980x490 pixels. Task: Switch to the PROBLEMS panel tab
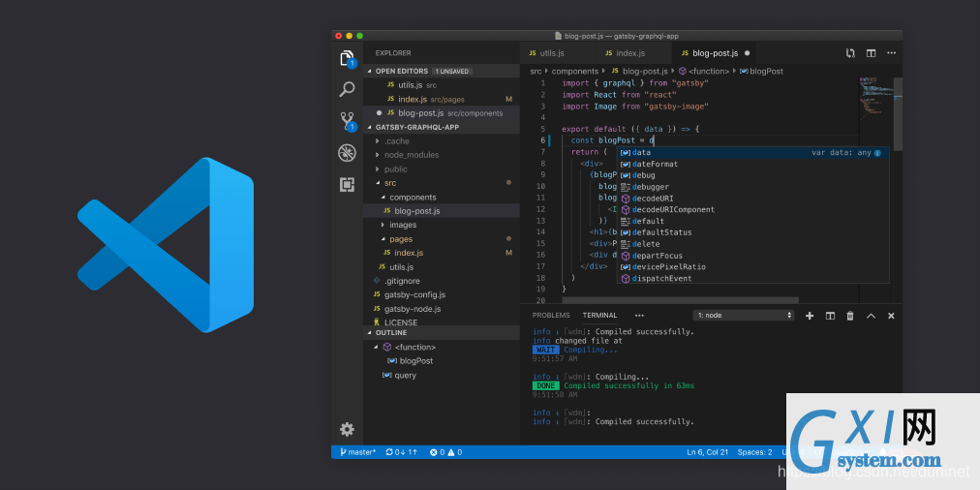click(551, 316)
